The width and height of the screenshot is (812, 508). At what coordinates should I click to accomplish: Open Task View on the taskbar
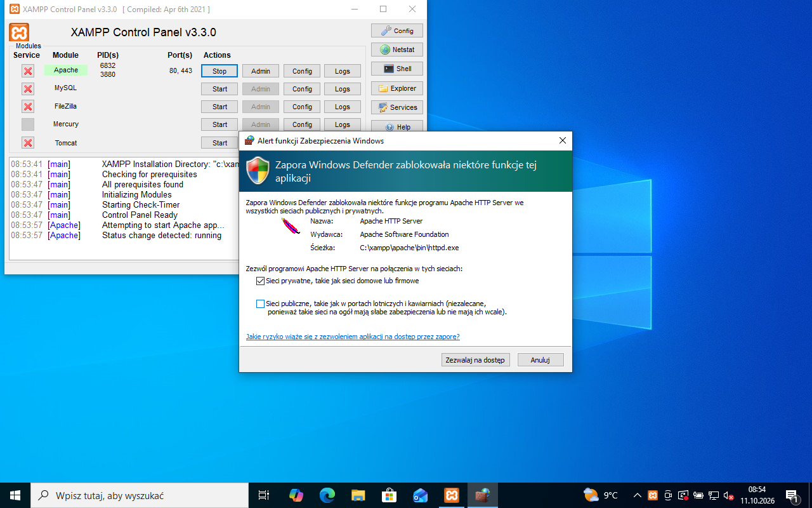264,495
